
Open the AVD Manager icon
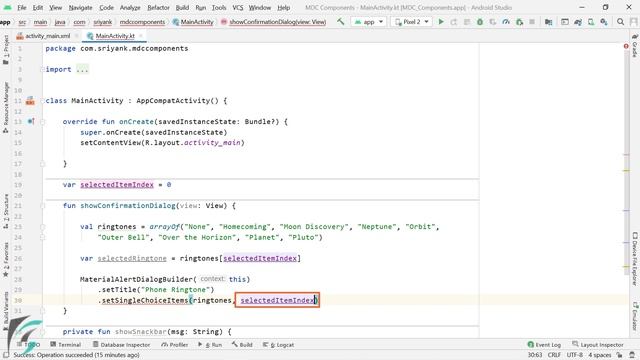tap(591, 22)
